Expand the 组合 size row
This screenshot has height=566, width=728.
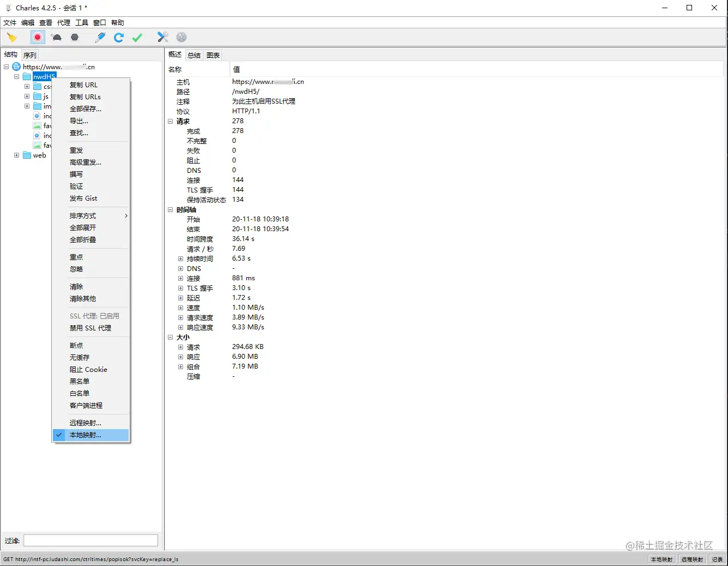point(181,367)
